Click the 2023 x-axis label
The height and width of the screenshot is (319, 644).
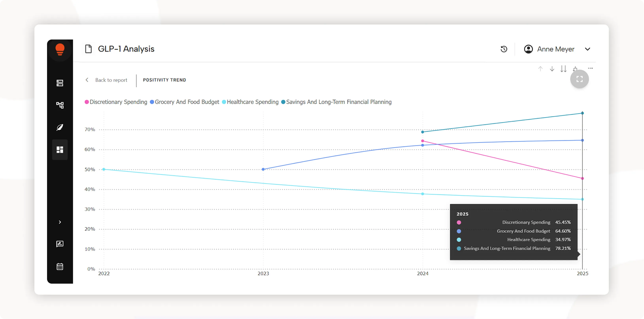[x=263, y=274]
